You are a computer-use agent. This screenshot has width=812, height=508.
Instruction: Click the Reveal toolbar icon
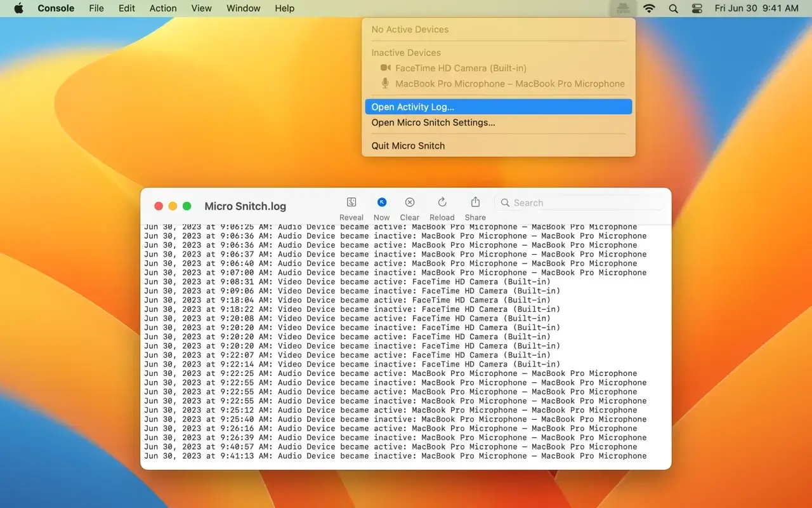pyautogui.click(x=351, y=203)
